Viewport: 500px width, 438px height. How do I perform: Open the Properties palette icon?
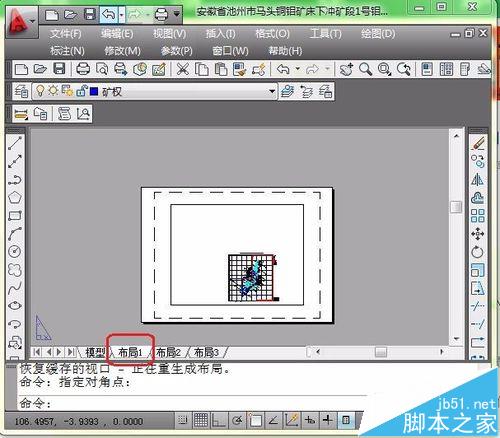427,69
